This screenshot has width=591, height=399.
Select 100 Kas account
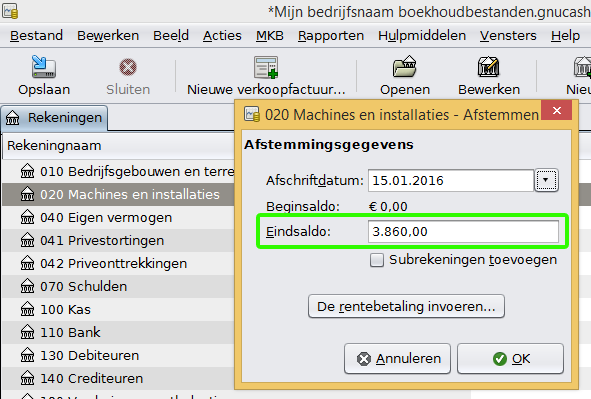118,309
